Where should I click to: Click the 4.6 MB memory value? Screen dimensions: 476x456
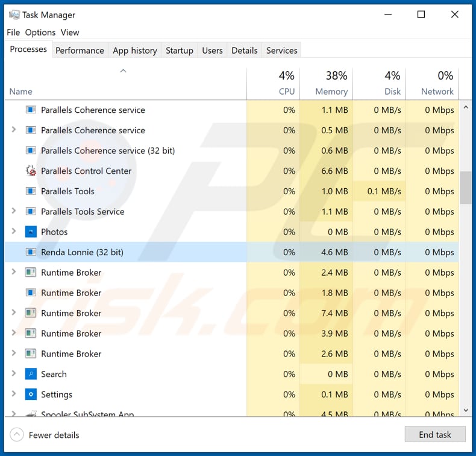(334, 252)
